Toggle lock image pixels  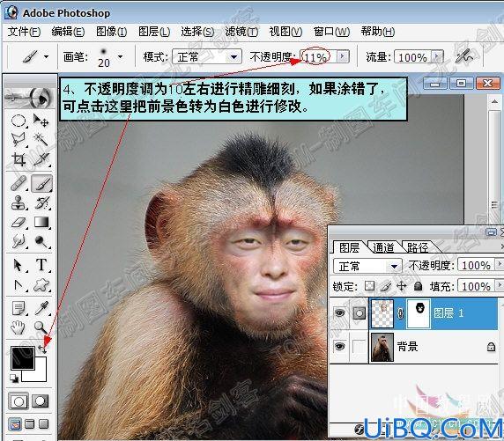[x=386, y=286]
